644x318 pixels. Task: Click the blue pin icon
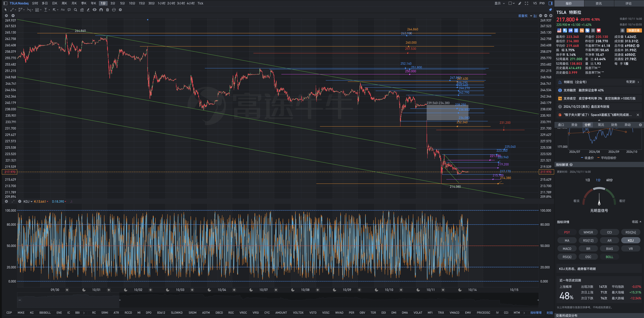tap(550, 10)
